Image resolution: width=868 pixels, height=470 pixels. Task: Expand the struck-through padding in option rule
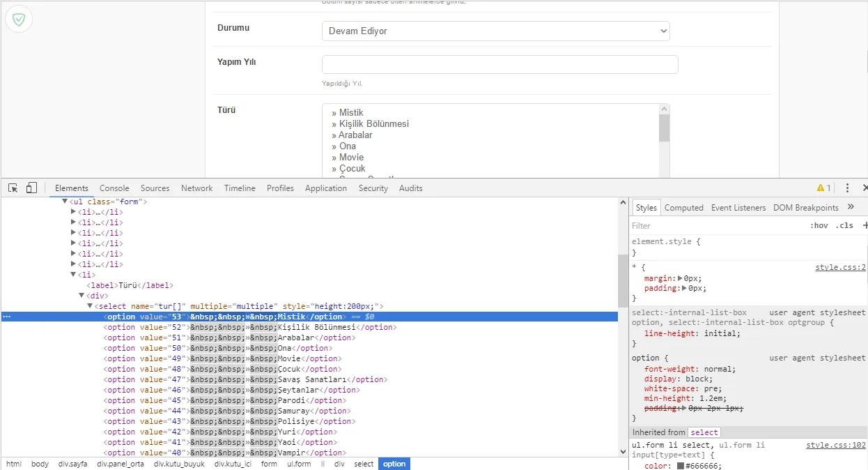685,408
